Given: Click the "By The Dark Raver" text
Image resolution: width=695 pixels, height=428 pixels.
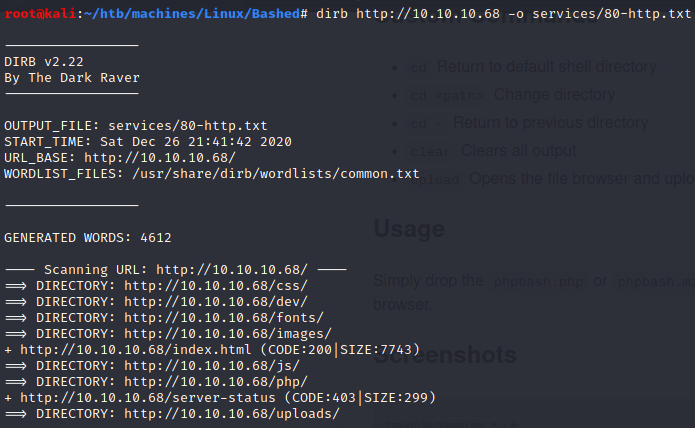Looking at the screenshot, I should click(x=72, y=78).
